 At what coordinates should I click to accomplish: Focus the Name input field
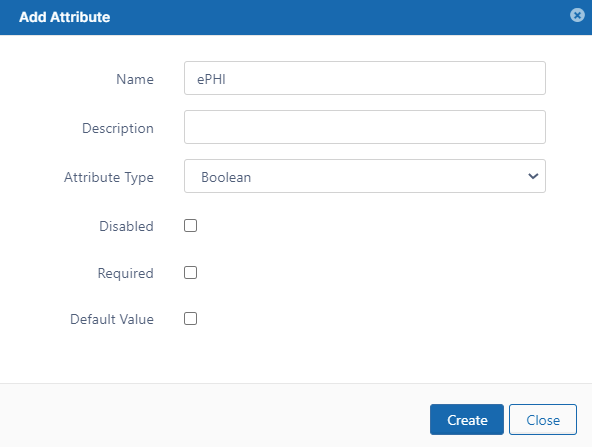point(365,78)
